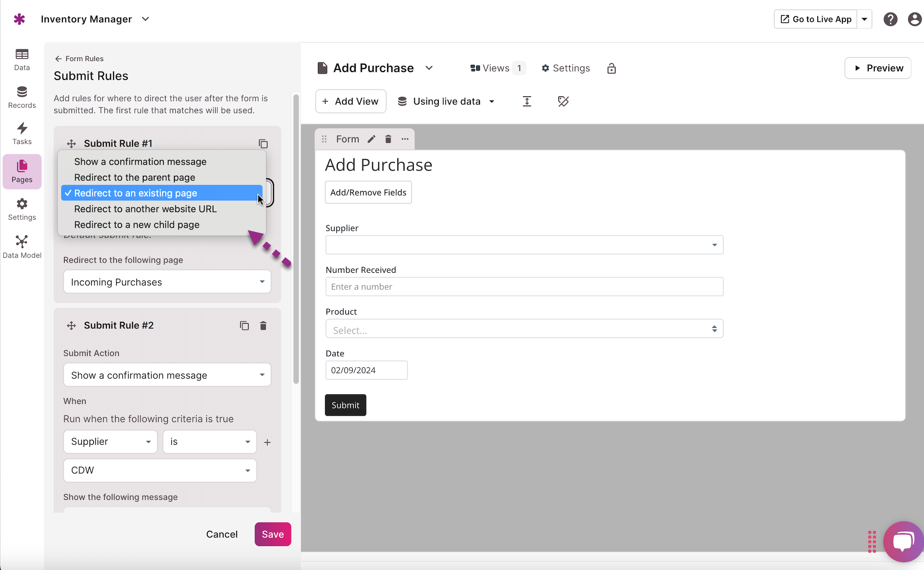The height and width of the screenshot is (570, 924).
Task: Open the Views tab
Action: 497,68
